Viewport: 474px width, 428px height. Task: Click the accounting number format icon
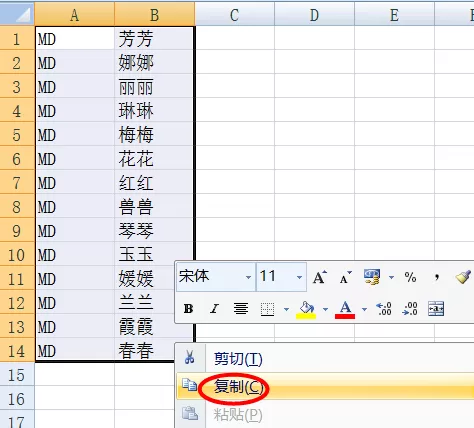(x=372, y=277)
